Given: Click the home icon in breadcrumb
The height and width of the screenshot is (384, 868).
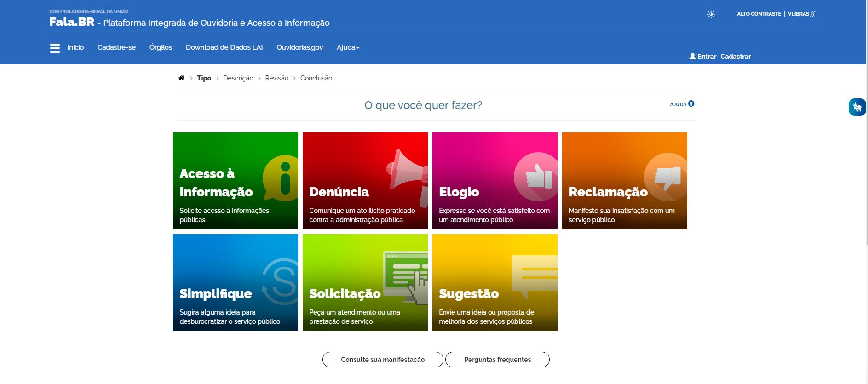Looking at the screenshot, I should click(x=181, y=78).
